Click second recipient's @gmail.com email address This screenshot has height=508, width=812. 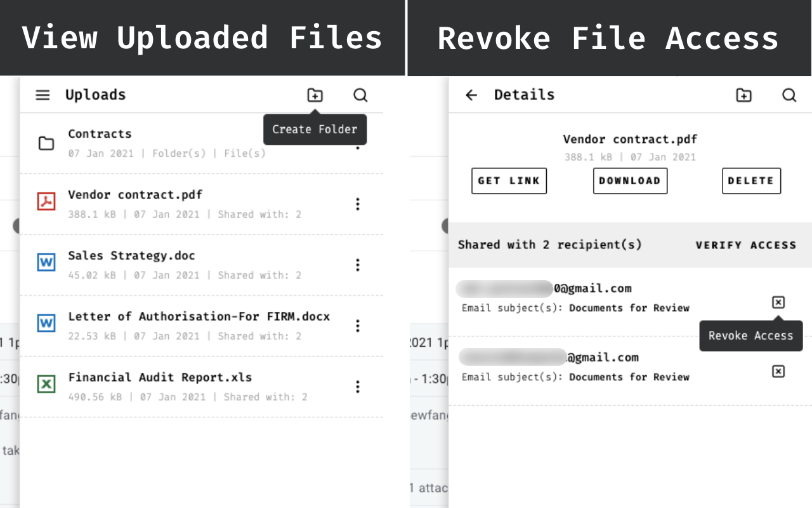pos(548,358)
